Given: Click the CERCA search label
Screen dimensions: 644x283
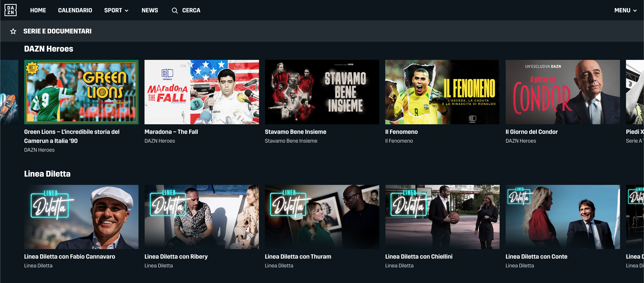Looking at the screenshot, I should tap(191, 10).
